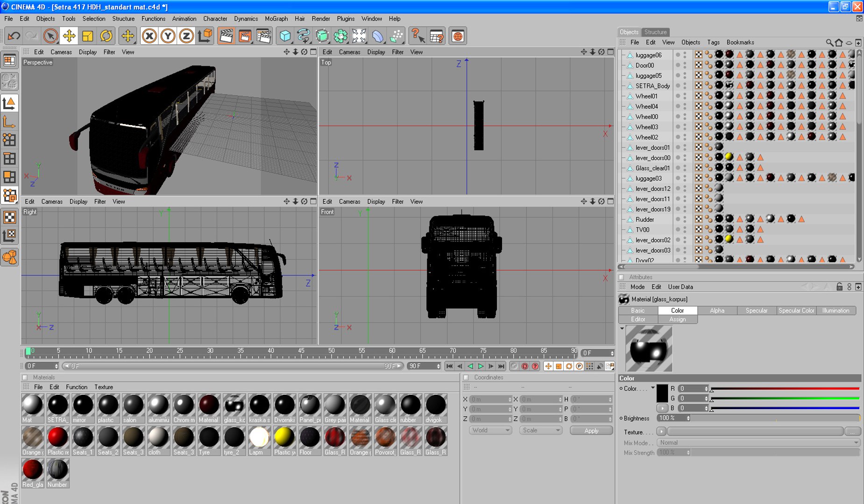Click the Brightness slider bar
864x504 pixels.
776,418
